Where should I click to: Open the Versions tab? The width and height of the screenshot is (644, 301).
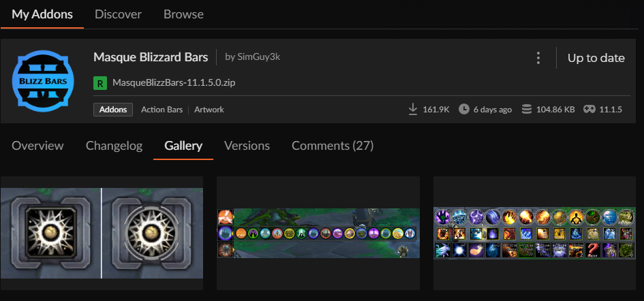point(247,146)
